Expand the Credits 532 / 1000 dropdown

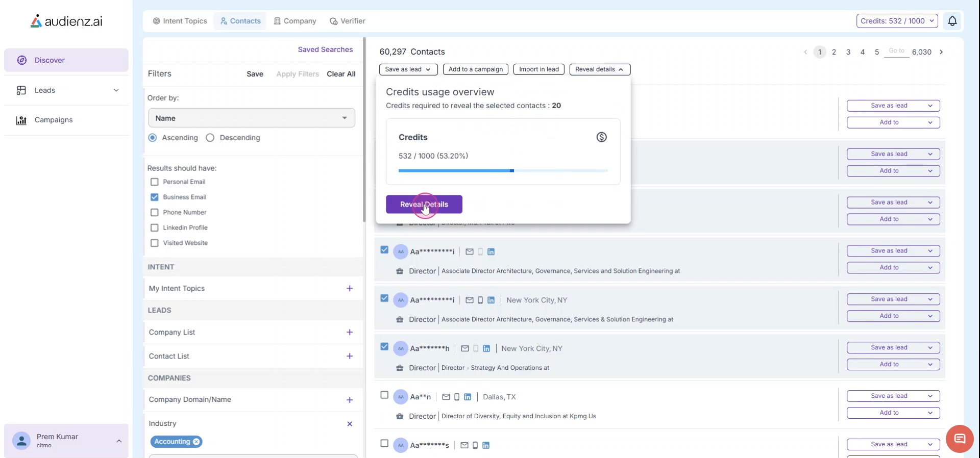[x=897, y=21]
